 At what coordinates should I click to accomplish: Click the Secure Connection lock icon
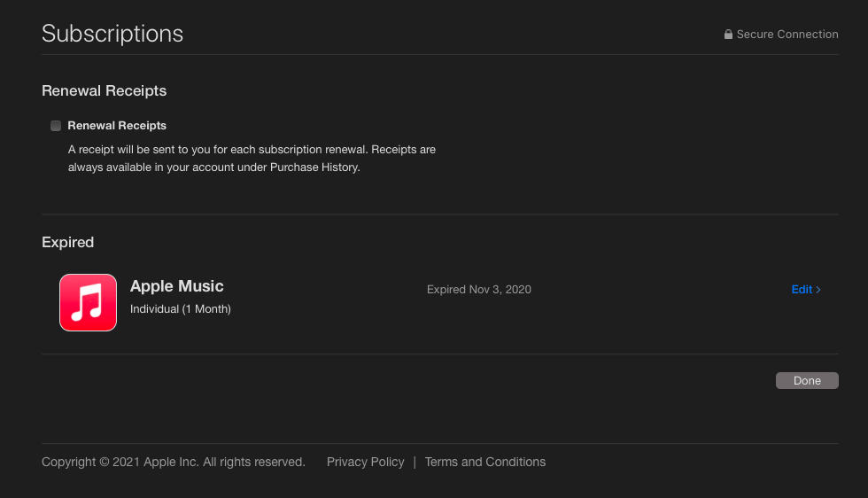coord(728,35)
